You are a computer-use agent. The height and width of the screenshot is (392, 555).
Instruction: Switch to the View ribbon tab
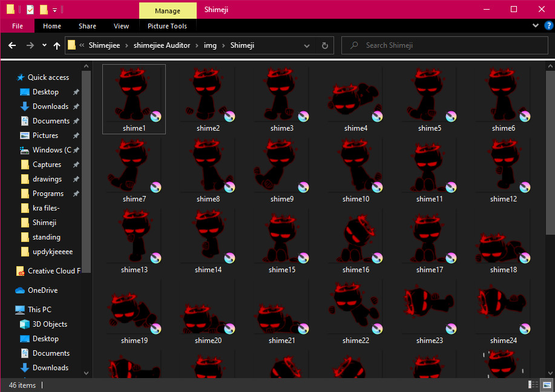(x=121, y=26)
